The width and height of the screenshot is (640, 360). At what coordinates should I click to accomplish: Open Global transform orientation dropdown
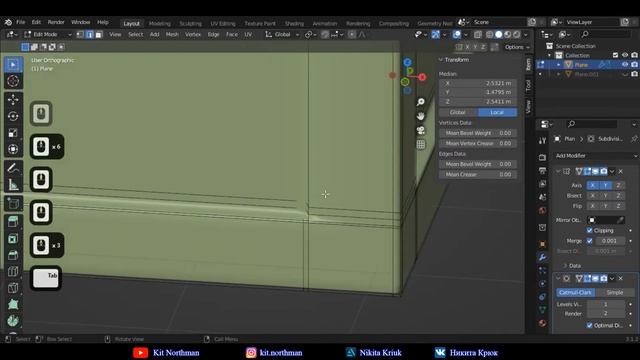click(x=282, y=35)
